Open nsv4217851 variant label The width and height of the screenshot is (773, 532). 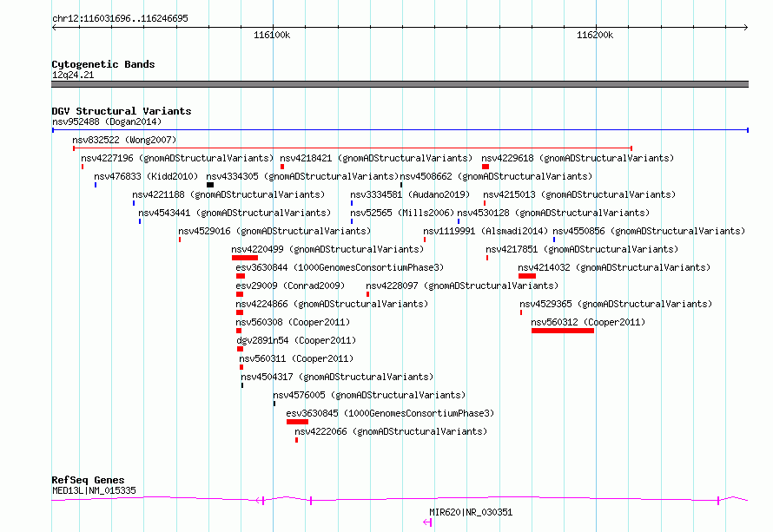(582, 249)
